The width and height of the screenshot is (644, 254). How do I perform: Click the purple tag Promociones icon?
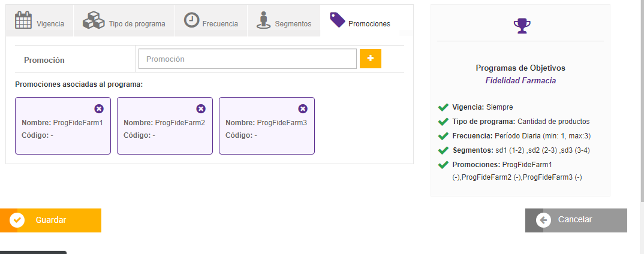tap(338, 20)
